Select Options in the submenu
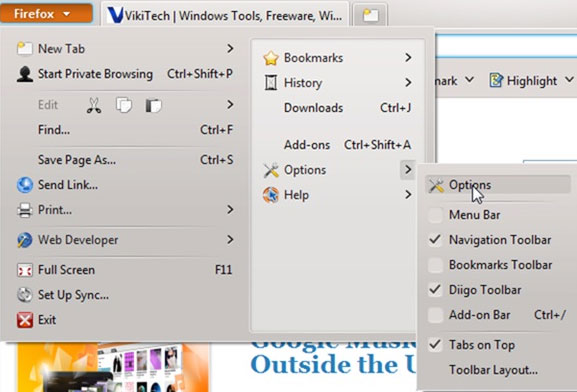This screenshot has width=577, height=392. (x=499, y=185)
